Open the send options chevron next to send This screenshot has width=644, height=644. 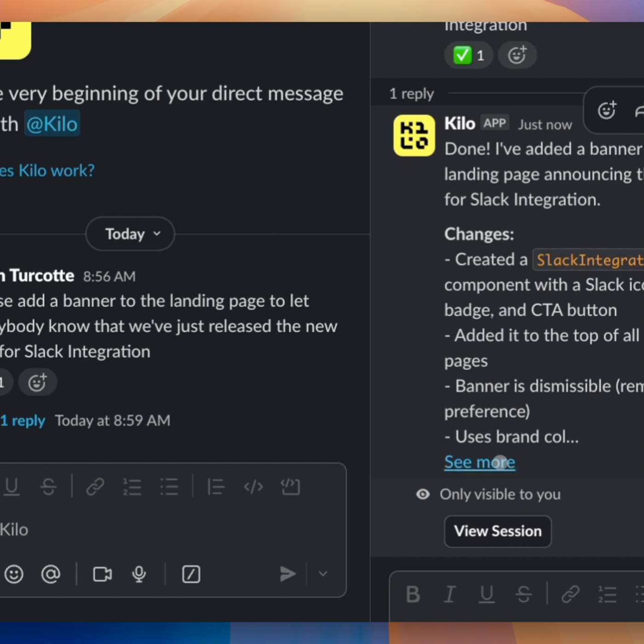point(322,574)
